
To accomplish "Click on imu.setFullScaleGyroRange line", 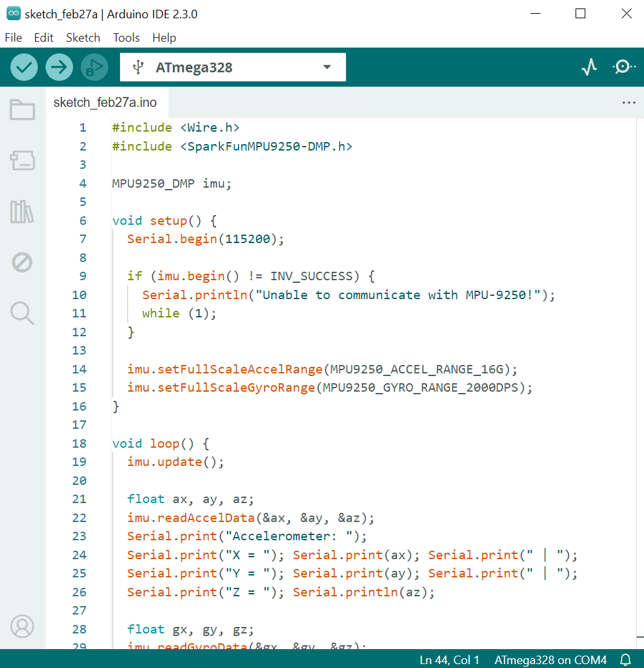I will (330, 388).
